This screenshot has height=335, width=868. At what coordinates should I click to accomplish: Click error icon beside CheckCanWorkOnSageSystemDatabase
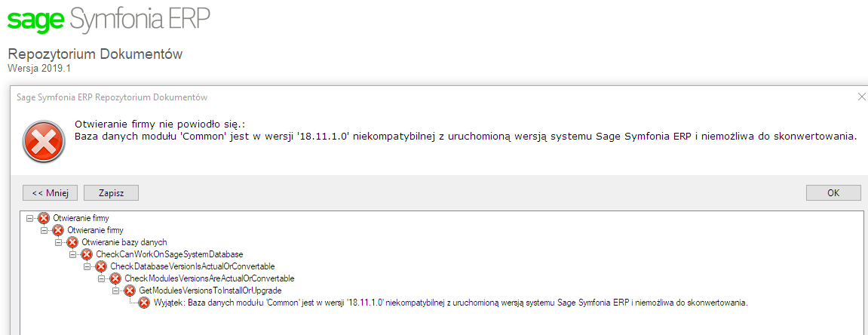(87, 254)
